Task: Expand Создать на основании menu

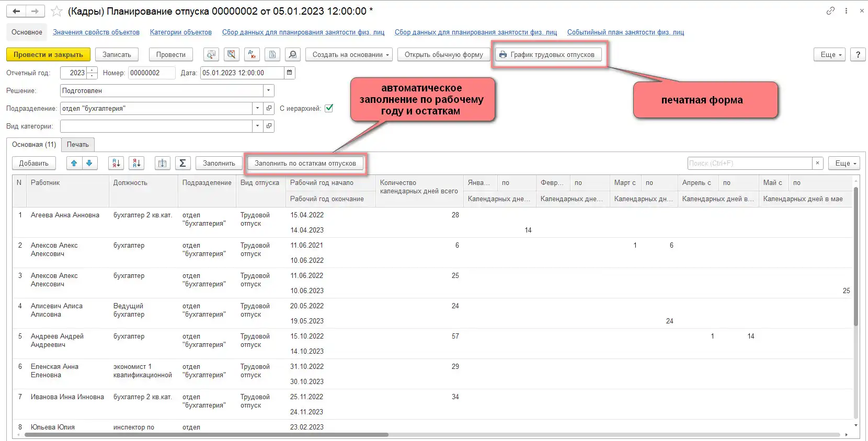Action: [x=351, y=55]
